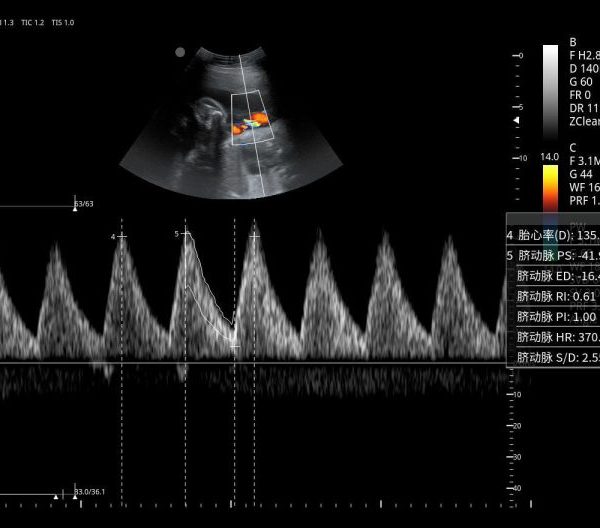Image resolution: width=600 pixels, height=528 pixels.
Task: Select the 胎心率(D) measurement row
Action: (x=553, y=236)
